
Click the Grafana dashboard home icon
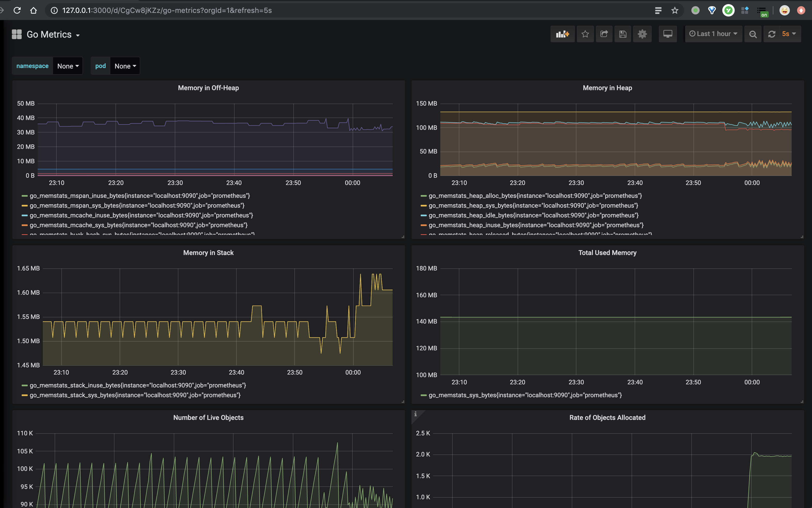16,34
